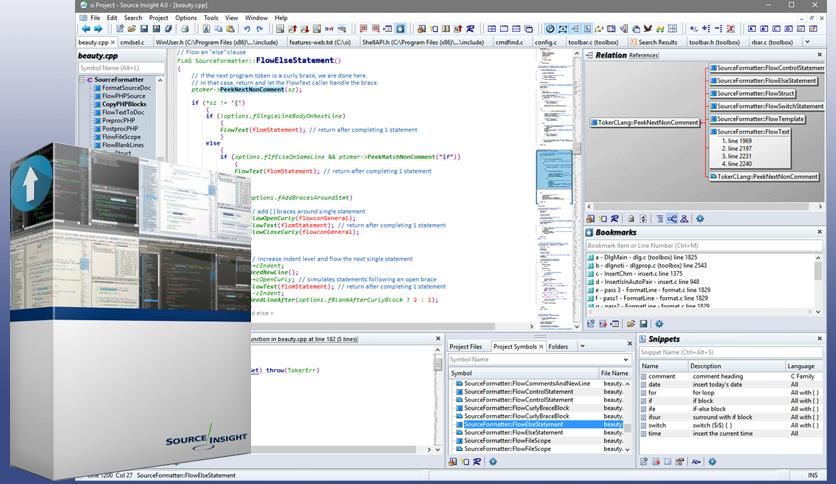Open the Project menu
Screen dimensions: 836x484
158,17
